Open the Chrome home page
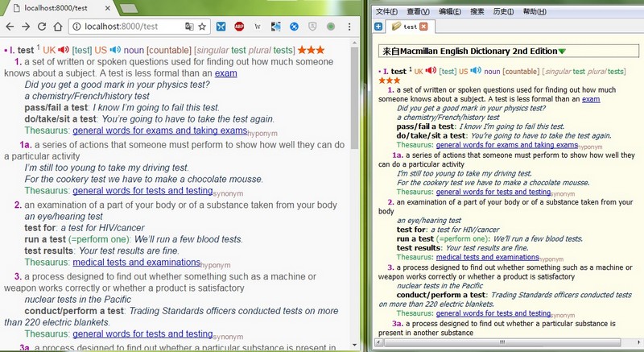Screen dimensions: 644x352 click(x=58, y=27)
